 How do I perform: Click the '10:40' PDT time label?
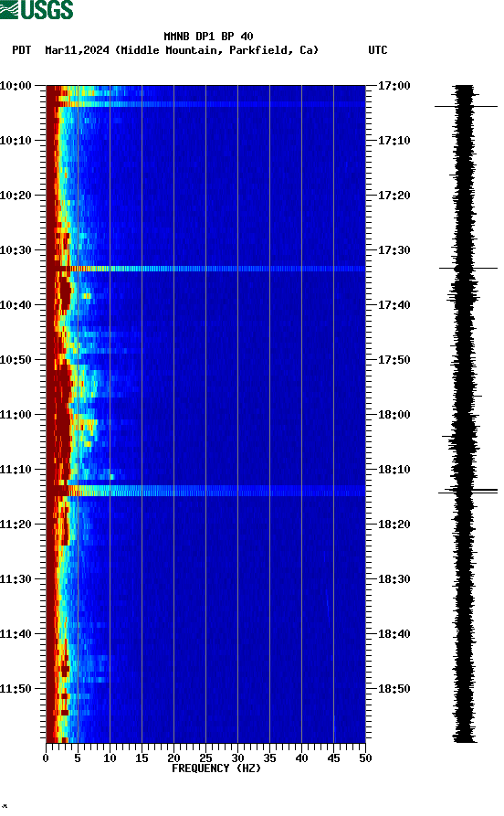(x=16, y=305)
